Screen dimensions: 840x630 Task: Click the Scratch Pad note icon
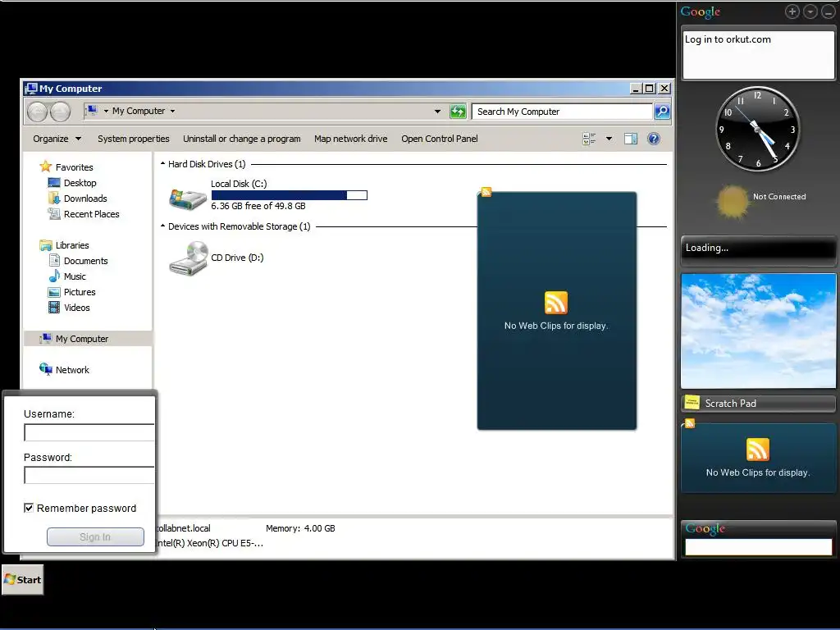[692, 402]
